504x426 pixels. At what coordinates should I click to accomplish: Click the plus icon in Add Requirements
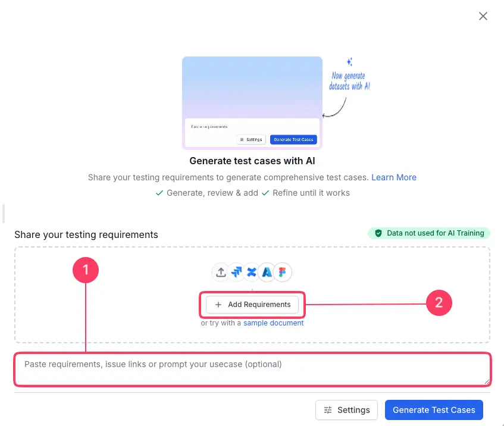coord(218,305)
